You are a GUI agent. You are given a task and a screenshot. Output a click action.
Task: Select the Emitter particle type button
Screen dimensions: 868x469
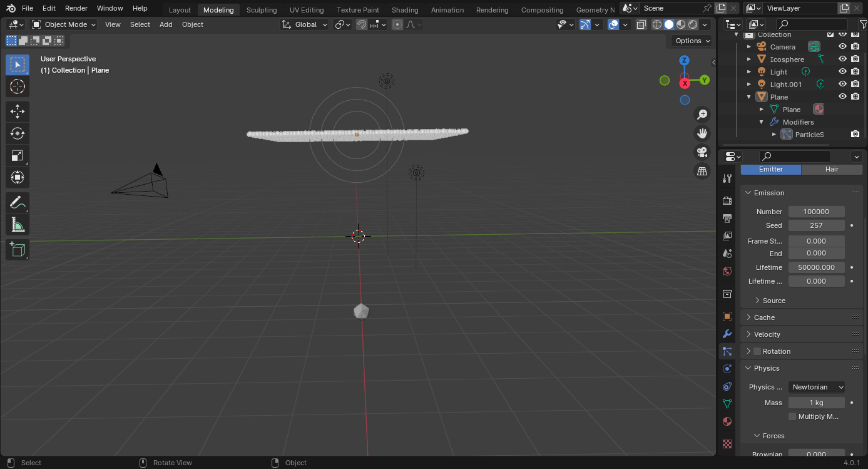coord(771,169)
